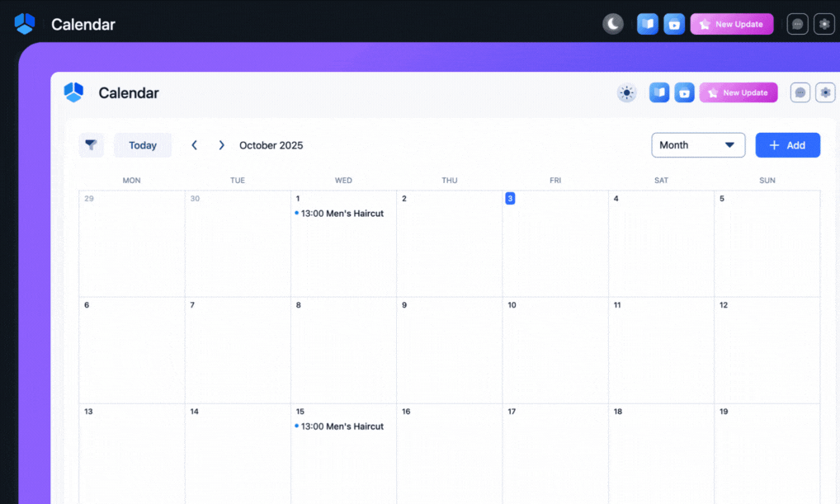Open the chat bubble icon in inner header

click(x=800, y=92)
